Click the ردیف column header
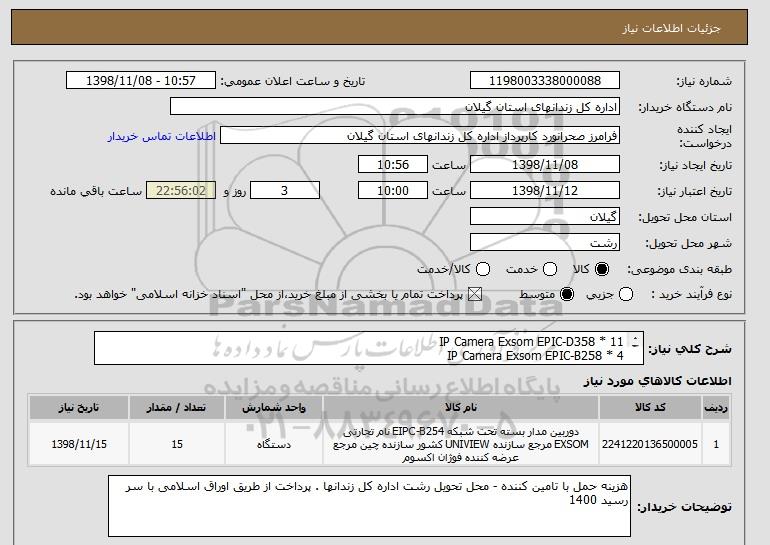770x545 pixels. pos(715,408)
